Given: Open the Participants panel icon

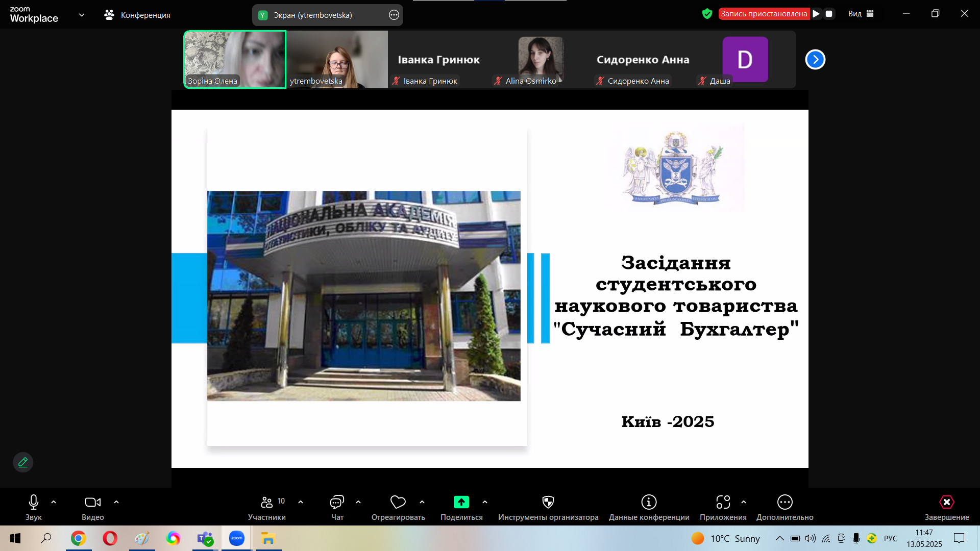Looking at the screenshot, I should click(x=266, y=503).
